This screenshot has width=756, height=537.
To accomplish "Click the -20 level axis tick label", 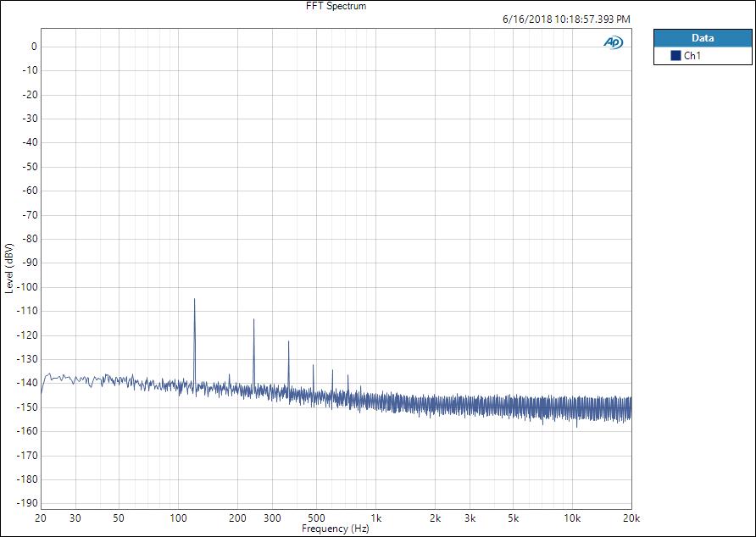I will 29,95.
